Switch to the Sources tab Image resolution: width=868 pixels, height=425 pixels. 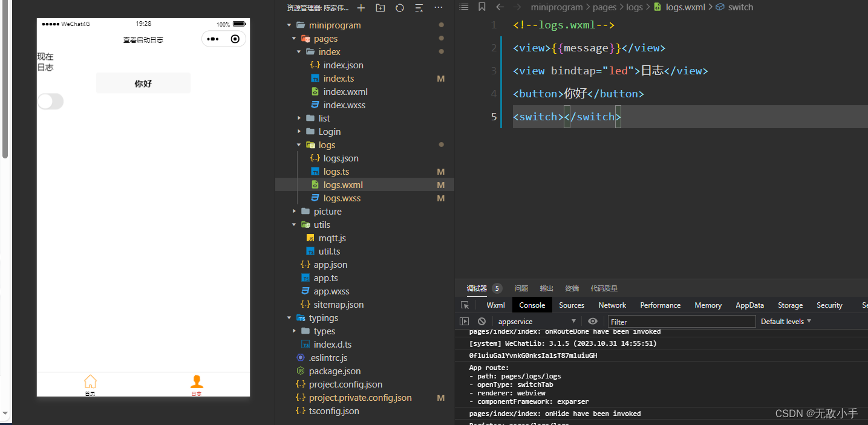[572, 305]
